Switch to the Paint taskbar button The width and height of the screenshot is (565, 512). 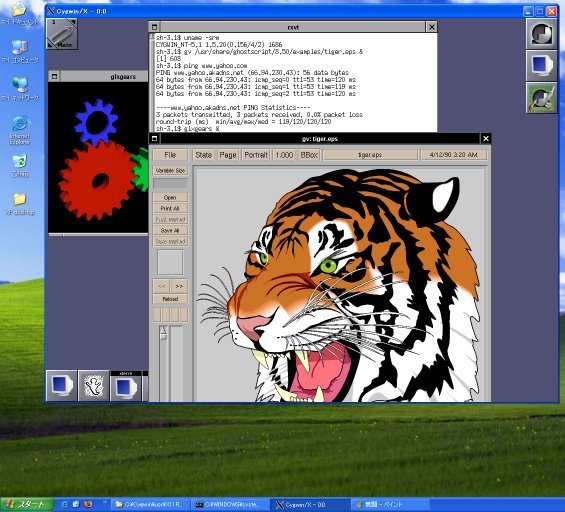click(390, 504)
